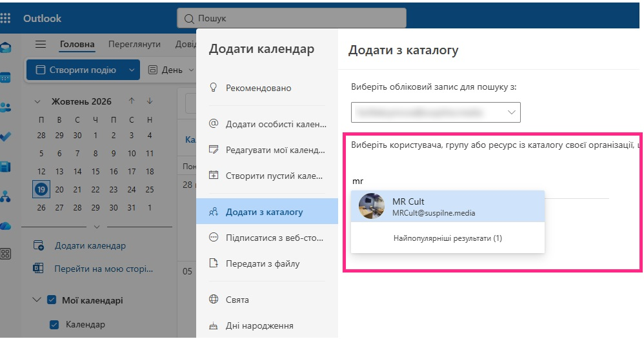Click Створити подію button
The width and height of the screenshot is (644, 339).
pyautogui.click(x=76, y=70)
